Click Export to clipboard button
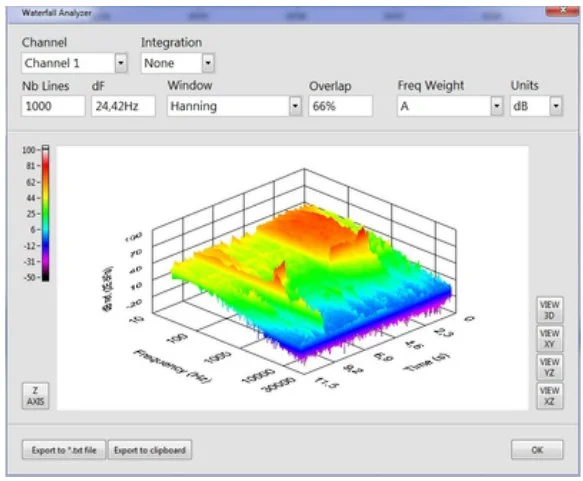Screen dimensions: 583x481 tap(150, 450)
